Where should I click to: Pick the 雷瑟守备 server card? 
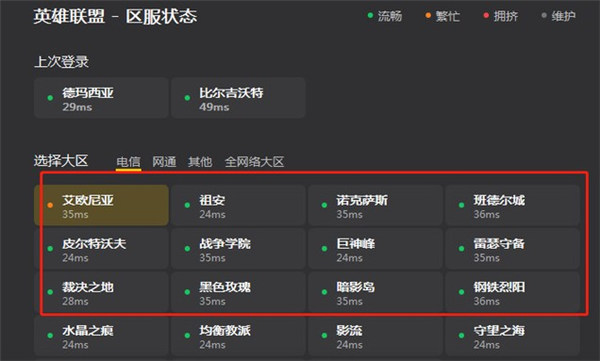(512, 249)
